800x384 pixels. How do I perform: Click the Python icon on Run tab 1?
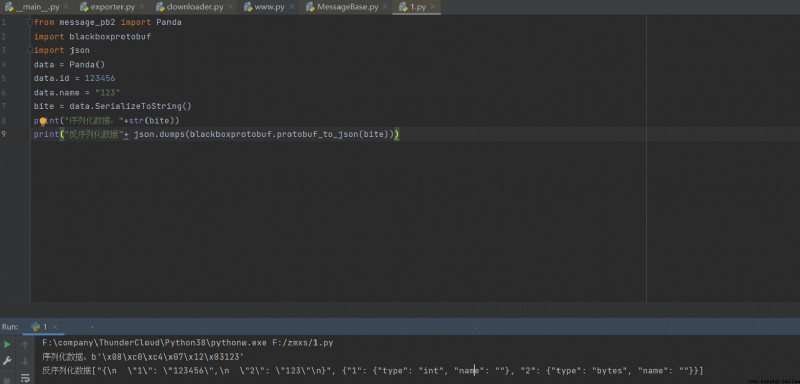pyautogui.click(x=35, y=326)
